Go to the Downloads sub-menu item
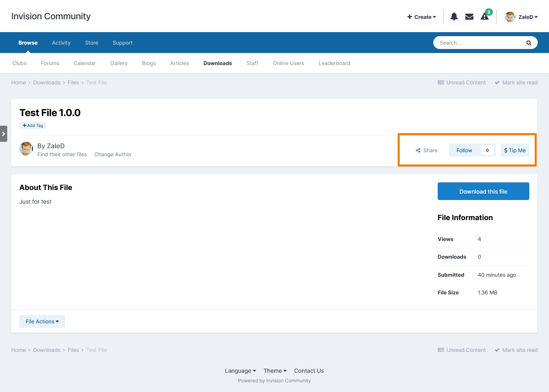Image resolution: width=549 pixels, height=392 pixels. tap(218, 63)
